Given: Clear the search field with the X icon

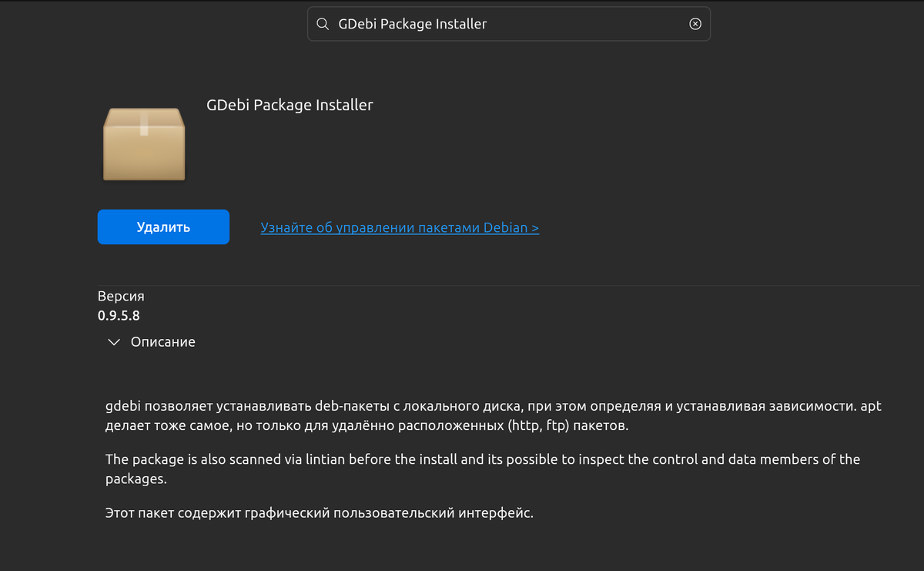Looking at the screenshot, I should click(695, 24).
